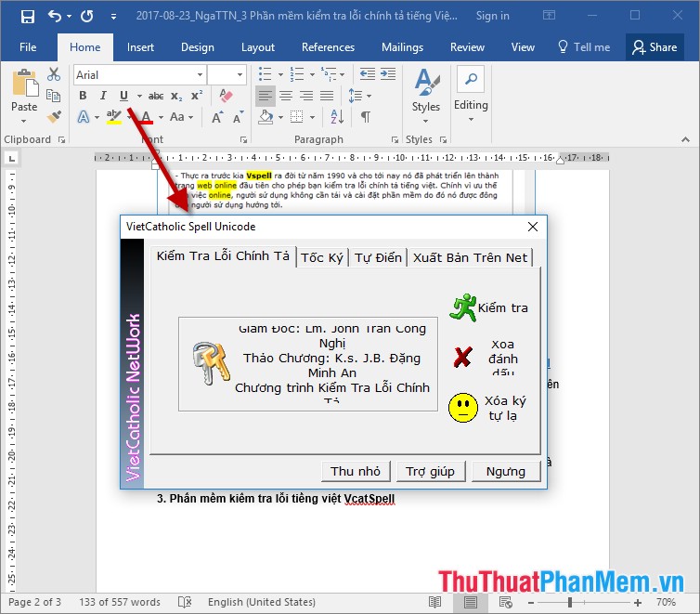Align text left
Viewport: 700px width, 614px height.
(266, 96)
